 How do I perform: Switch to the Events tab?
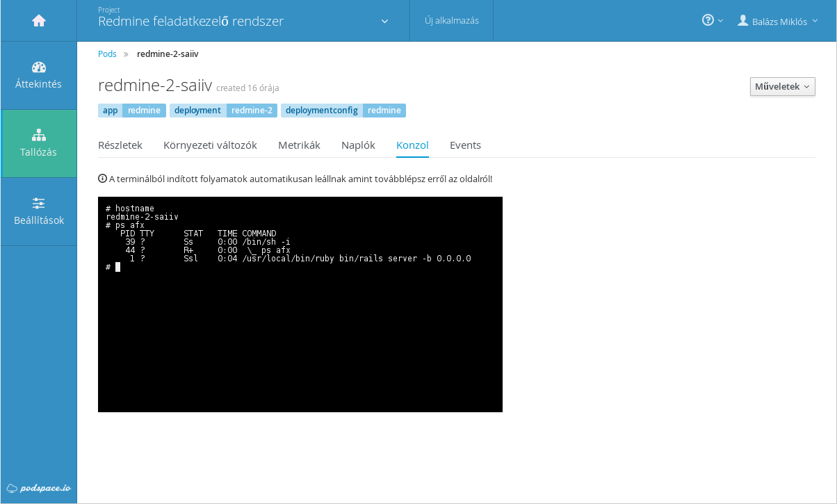pos(465,145)
